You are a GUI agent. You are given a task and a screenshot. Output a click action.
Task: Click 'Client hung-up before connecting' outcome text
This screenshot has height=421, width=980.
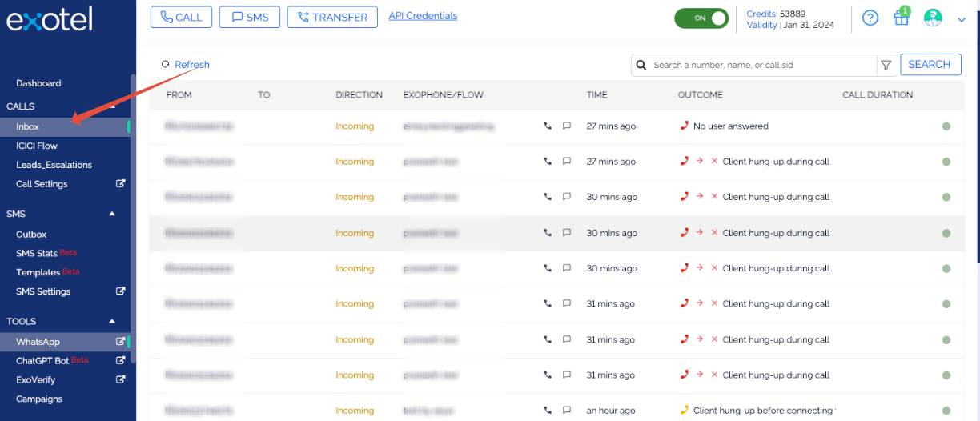click(763, 411)
